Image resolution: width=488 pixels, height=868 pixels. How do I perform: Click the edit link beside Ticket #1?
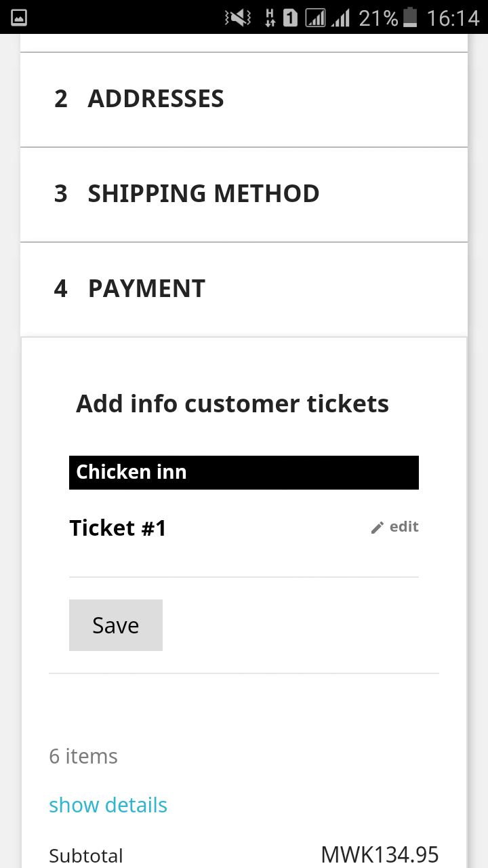tap(404, 527)
